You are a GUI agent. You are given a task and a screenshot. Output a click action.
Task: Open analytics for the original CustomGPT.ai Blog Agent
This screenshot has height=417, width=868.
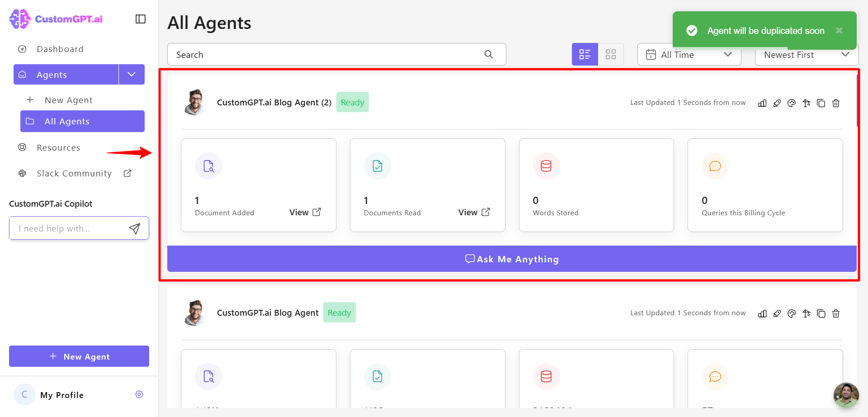[x=762, y=313]
